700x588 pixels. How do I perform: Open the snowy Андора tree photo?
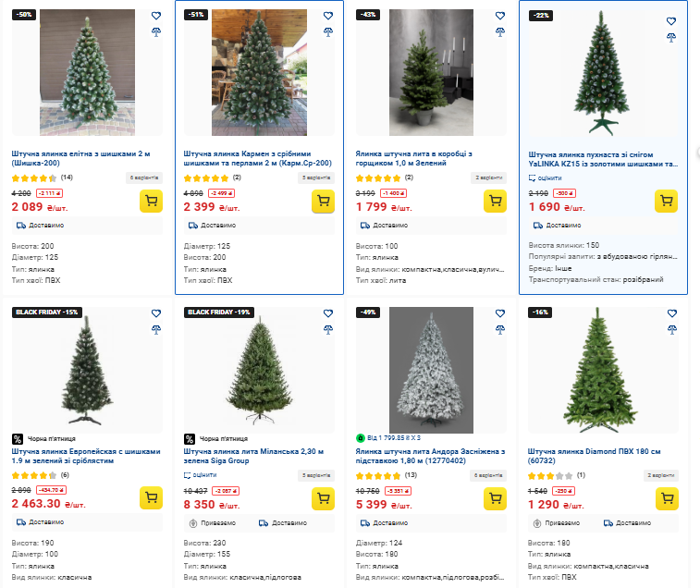(x=431, y=361)
